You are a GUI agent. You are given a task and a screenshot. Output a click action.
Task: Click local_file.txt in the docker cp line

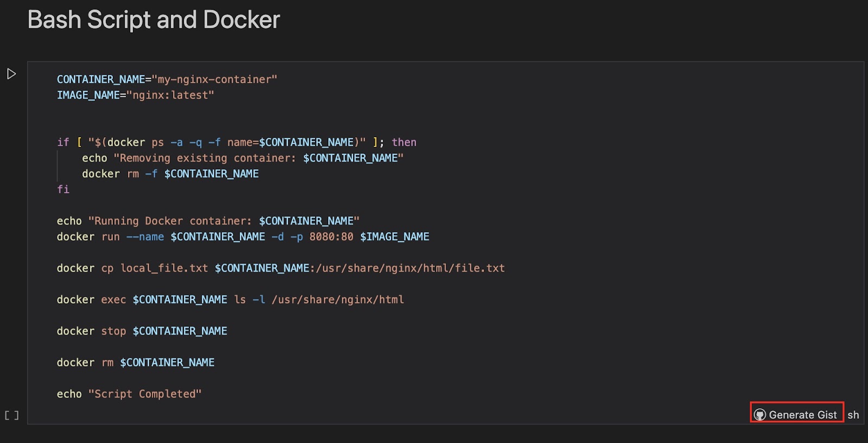point(164,268)
